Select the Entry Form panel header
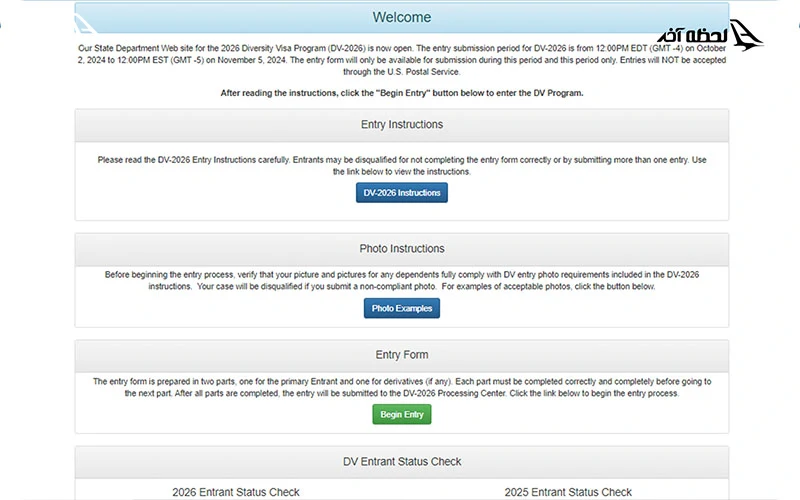The image size is (800, 500). click(x=401, y=355)
